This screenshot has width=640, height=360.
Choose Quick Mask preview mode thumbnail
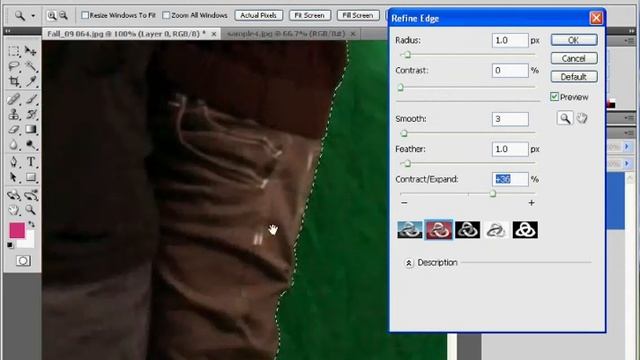pyautogui.click(x=439, y=230)
